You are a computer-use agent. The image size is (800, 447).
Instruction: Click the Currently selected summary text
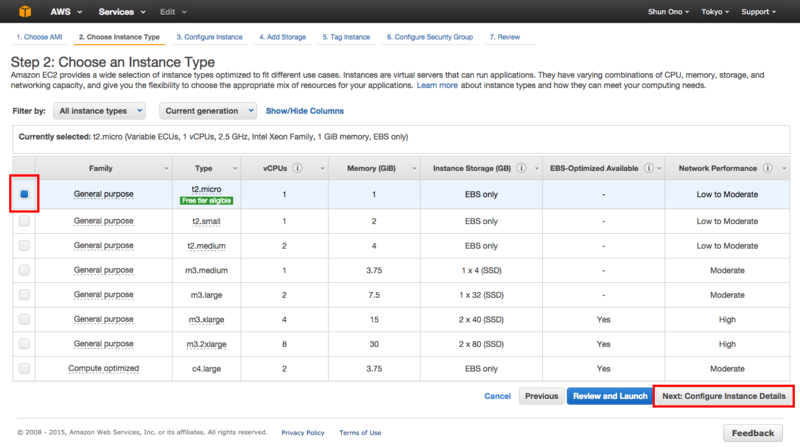(x=213, y=137)
